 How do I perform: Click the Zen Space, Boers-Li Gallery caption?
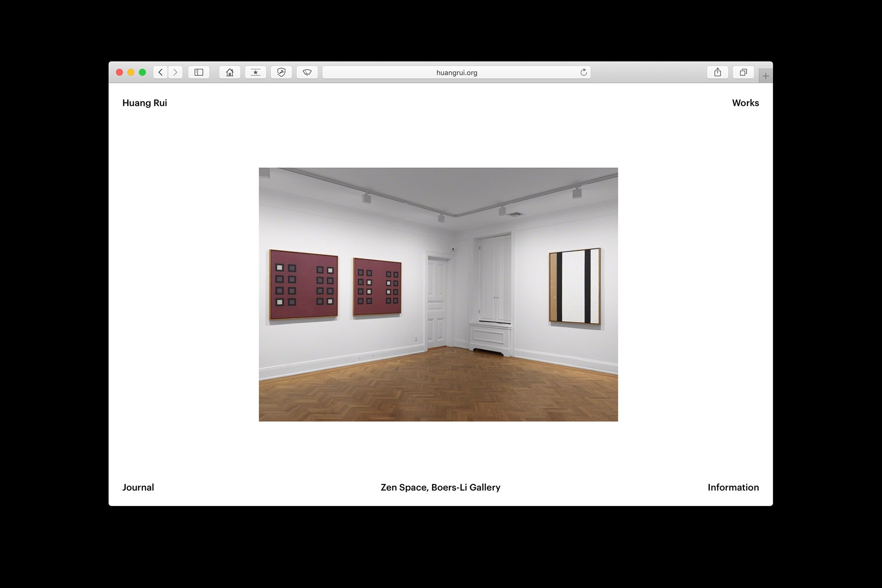441,487
